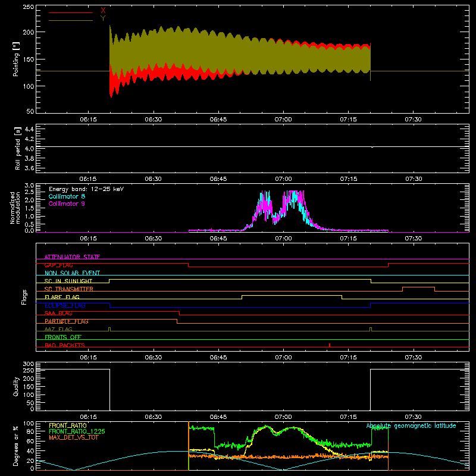Click the 'Energy band: 12-25 keV' label
Image resolution: width=476 pixels, height=476 pixels.
86,189
